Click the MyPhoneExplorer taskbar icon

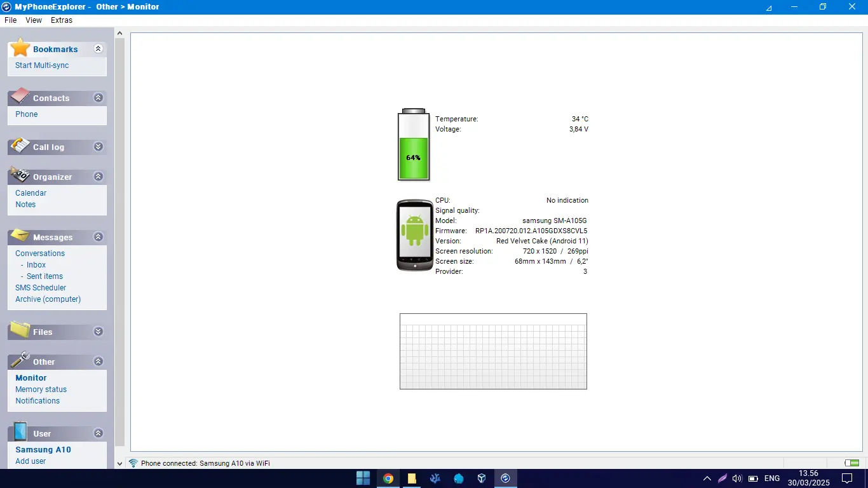coord(505,478)
